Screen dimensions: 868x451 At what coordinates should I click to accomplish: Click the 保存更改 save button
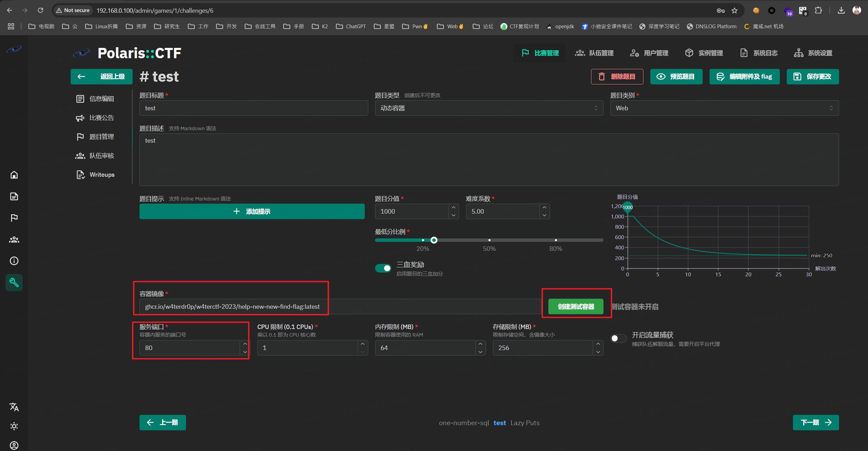(813, 76)
